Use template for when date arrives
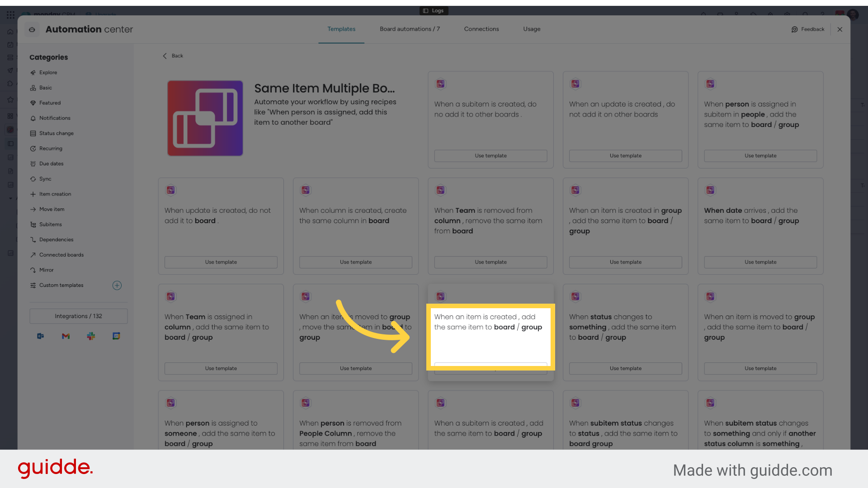Image resolution: width=868 pixels, height=488 pixels. click(x=760, y=262)
